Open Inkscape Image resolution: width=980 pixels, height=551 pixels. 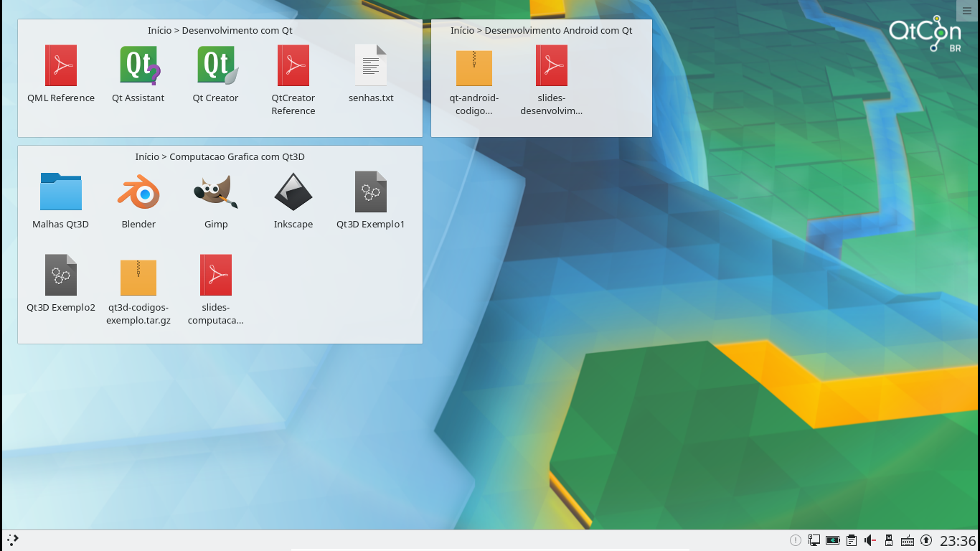[x=293, y=192]
